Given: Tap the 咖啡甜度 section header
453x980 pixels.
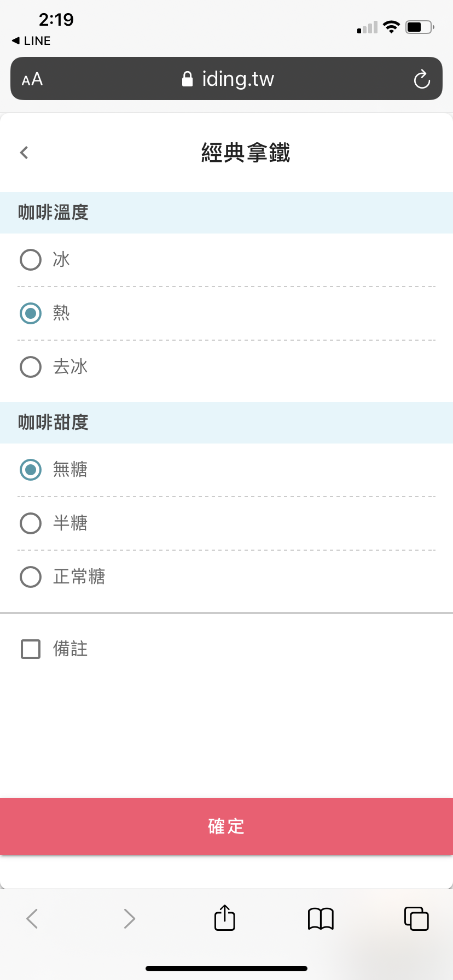Looking at the screenshot, I should pos(53,422).
